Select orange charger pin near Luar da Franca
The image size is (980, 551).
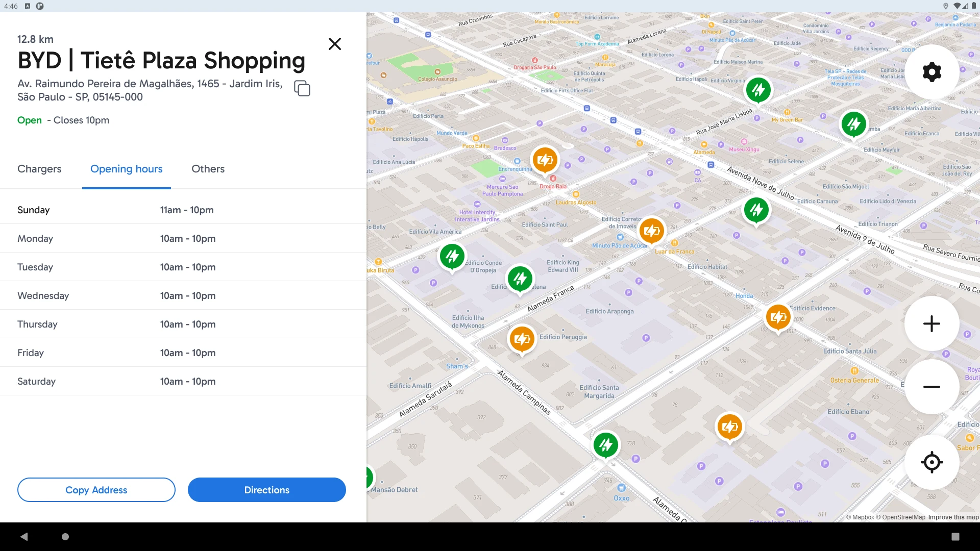click(652, 231)
